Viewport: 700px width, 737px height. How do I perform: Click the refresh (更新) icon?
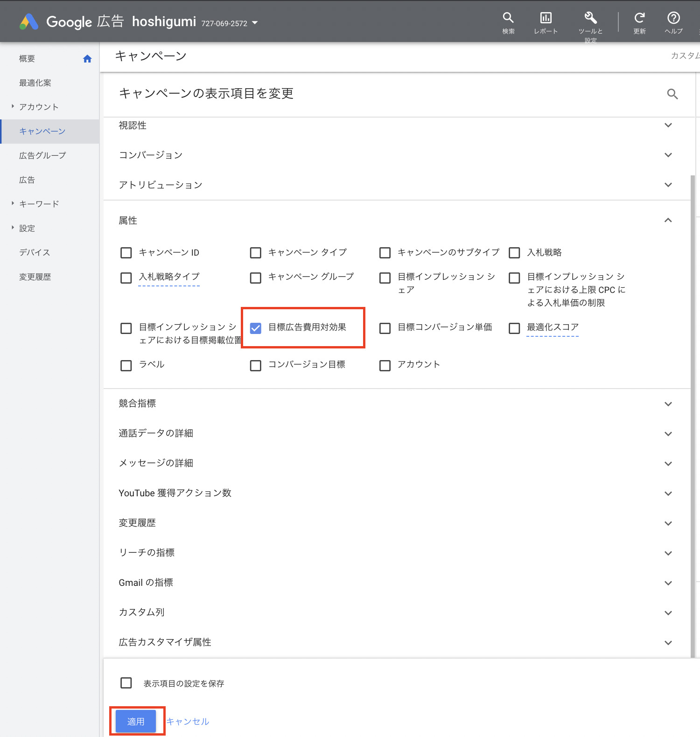(x=639, y=18)
